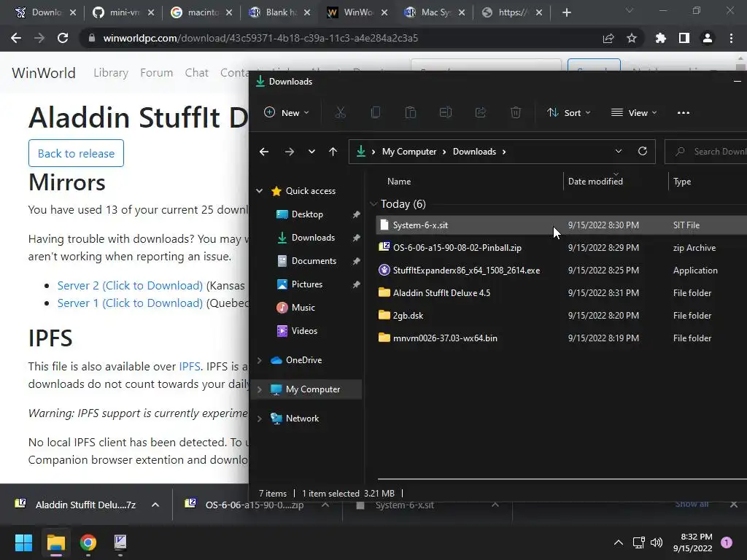The width and height of the screenshot is (747, 560).
Task: Click the Paste icon in Explorer toolbar
Action: click(x=410, y=113)
